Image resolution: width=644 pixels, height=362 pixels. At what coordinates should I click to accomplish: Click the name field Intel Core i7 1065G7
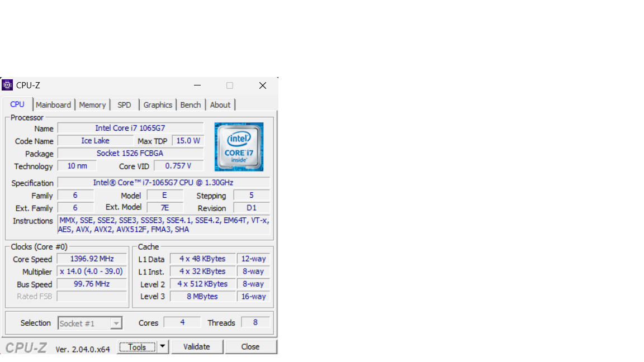130,128
